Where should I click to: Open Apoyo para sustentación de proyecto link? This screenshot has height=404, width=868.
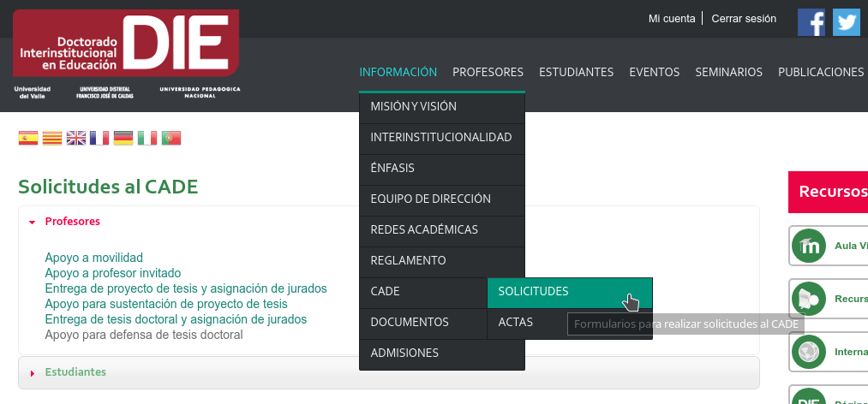[166, 304]
